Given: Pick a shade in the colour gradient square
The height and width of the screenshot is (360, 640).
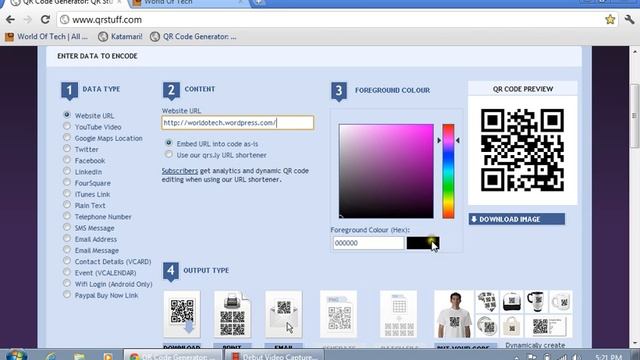Looking at the screenshot, I should coord(386,171).
